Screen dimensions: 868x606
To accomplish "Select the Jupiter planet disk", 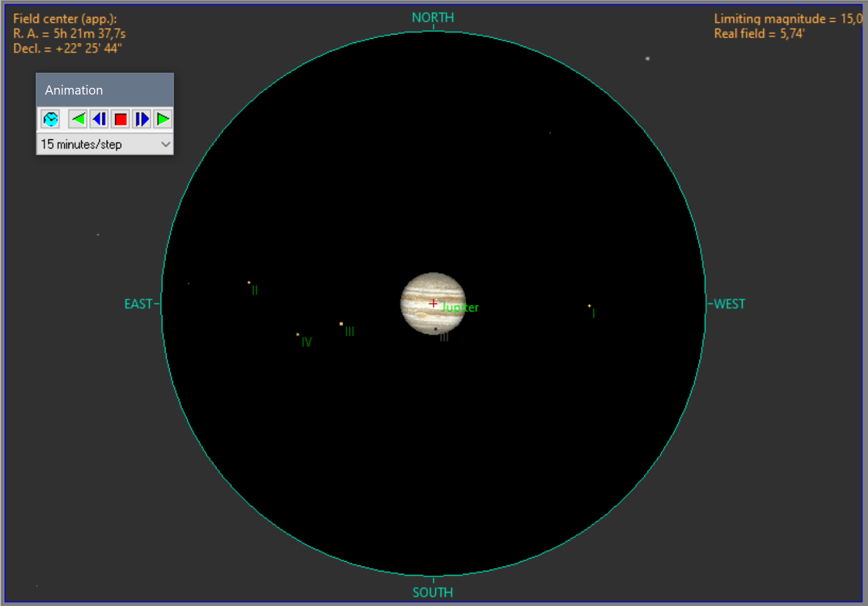I will click(424, 291).
